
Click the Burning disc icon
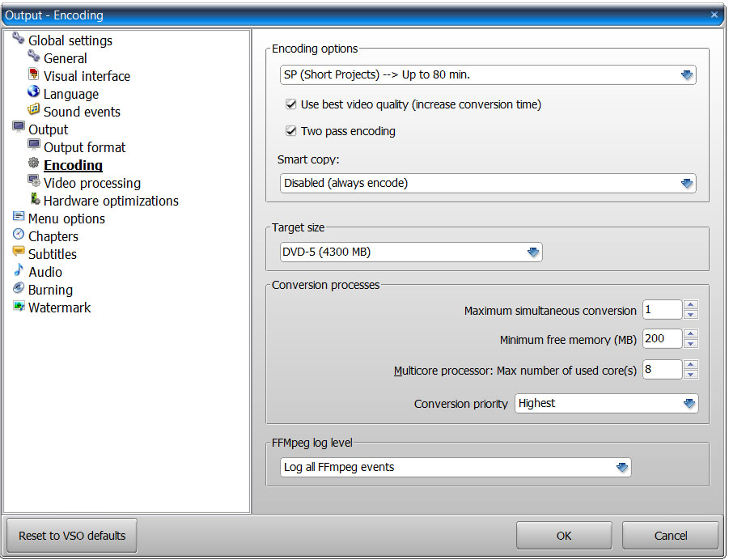19,288
